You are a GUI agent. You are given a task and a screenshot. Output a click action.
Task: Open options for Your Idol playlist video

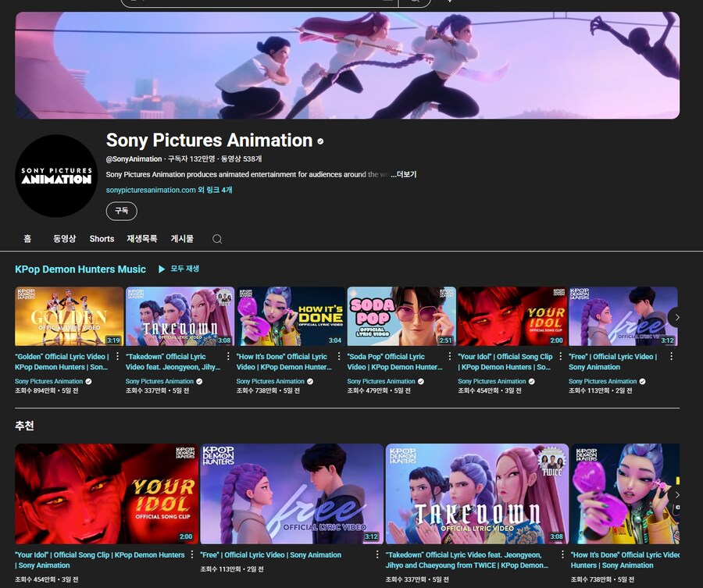(560, 356)
